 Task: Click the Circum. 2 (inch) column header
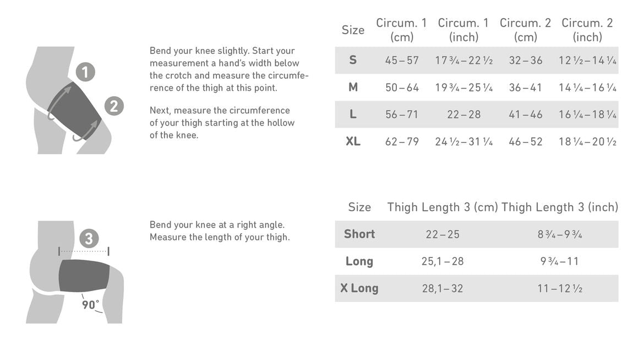587,30
